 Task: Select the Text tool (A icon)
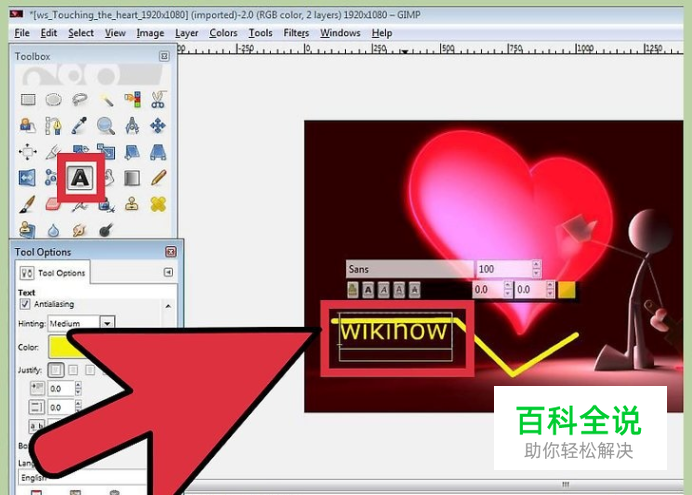click(80, 178)
